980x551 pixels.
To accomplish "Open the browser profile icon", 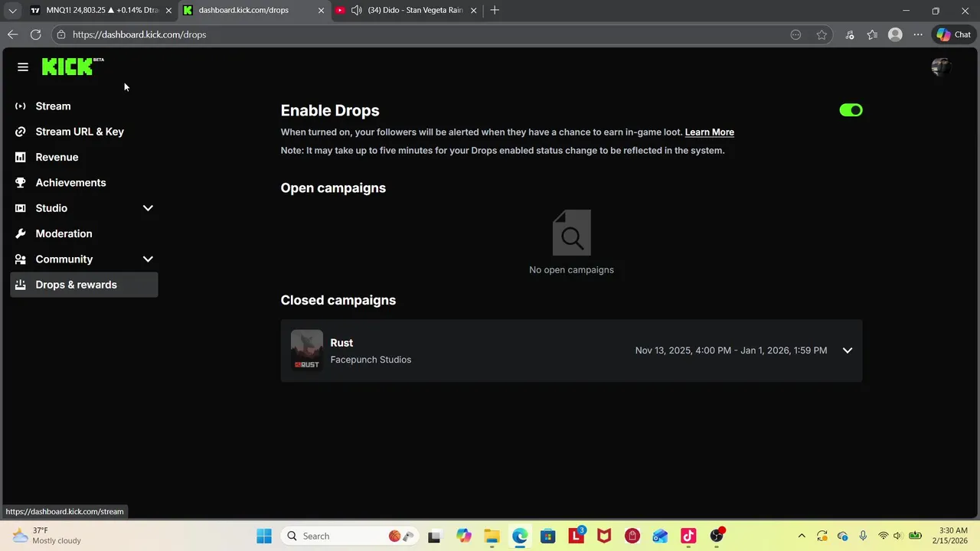I will (895, 34).
